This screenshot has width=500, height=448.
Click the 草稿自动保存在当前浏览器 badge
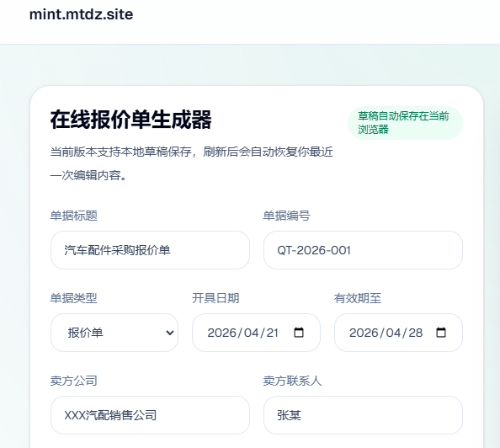pyautogui.click(x=405, y=123)
